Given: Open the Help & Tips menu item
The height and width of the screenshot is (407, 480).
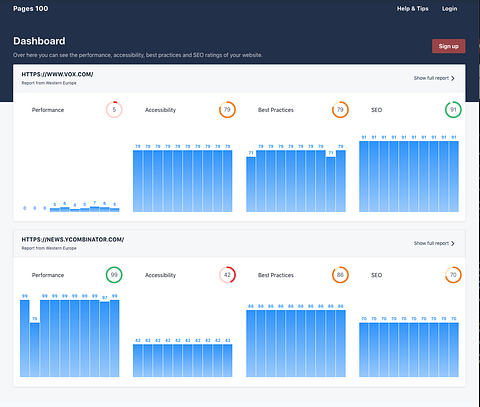Looking at the screenshot, I should 412,9.
